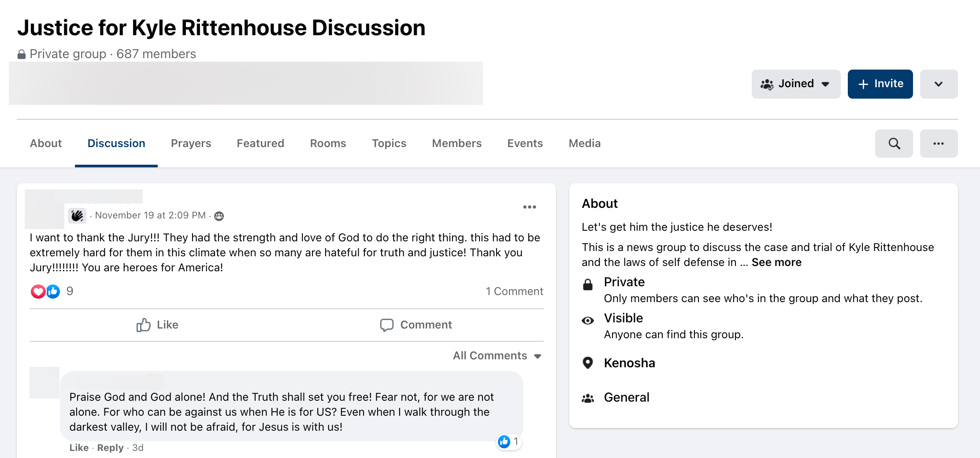Screen dimensions: 980x458
Task: Click the Visible eye icon in About
Action: click(588, 320)
